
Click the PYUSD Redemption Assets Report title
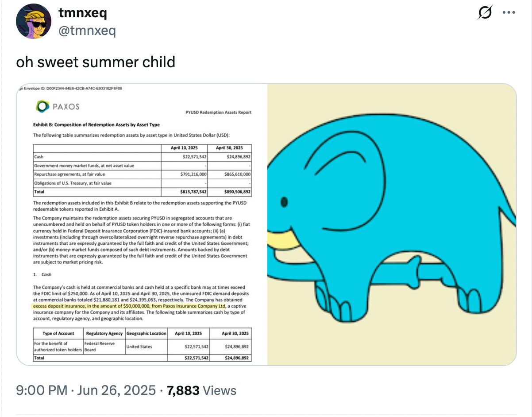click(219, 112)
